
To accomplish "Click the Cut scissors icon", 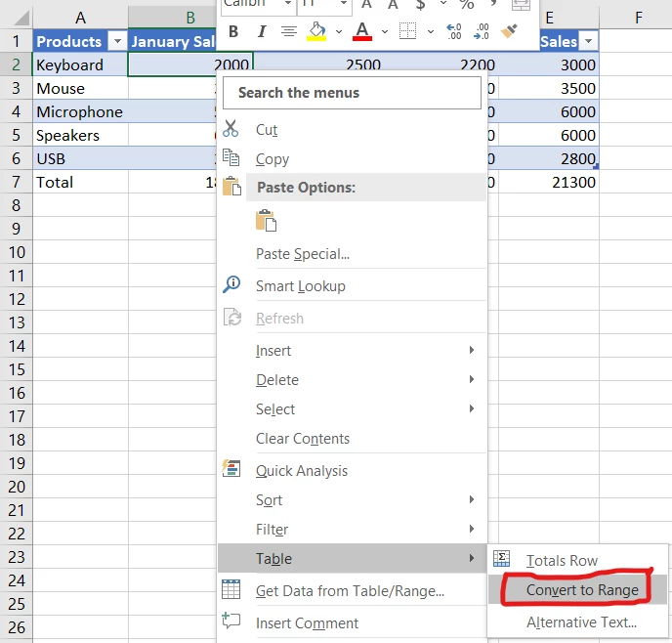I will click(x=231, y=129).
